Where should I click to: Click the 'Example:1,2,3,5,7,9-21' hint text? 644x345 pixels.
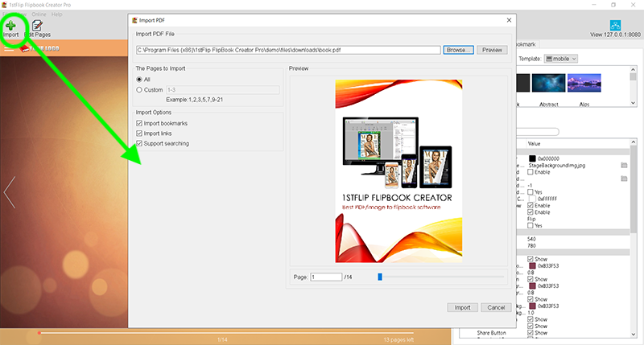194,100
